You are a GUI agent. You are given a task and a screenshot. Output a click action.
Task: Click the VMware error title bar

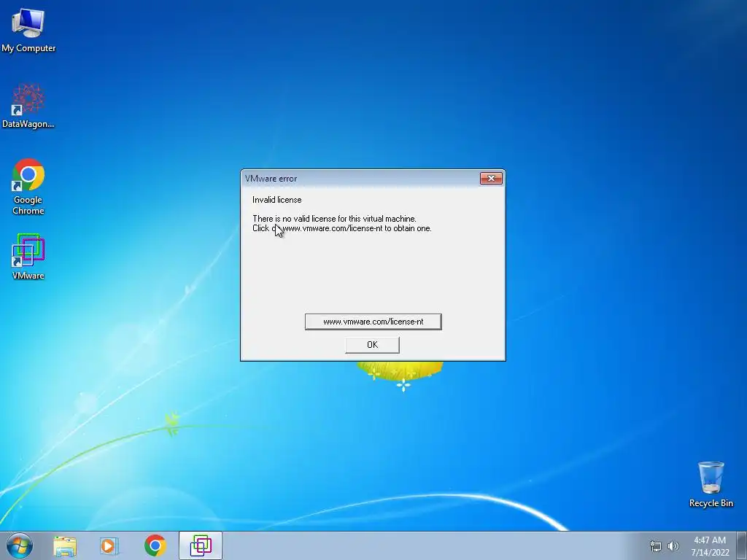coord(360,178)
